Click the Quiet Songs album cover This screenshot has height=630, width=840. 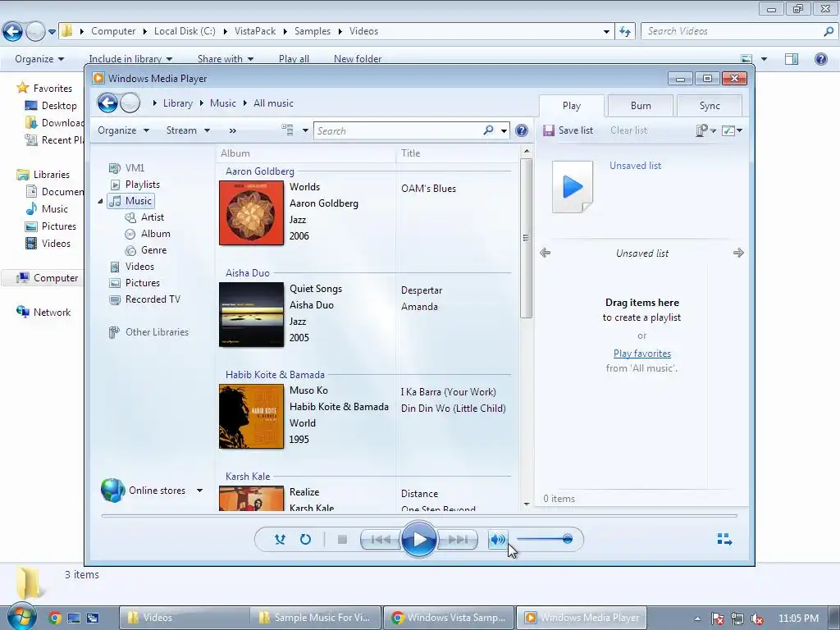(x=251, y=314)
